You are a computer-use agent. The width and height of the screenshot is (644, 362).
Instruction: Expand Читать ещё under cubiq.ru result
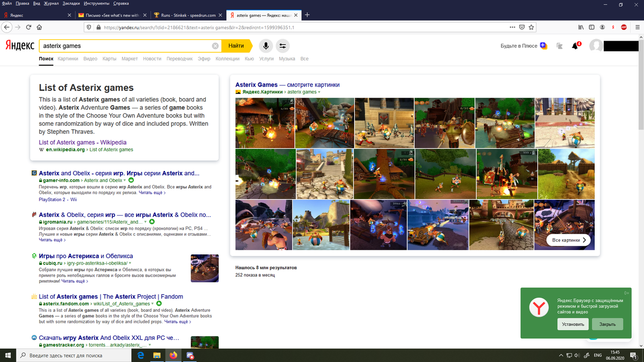pos(74,281)
